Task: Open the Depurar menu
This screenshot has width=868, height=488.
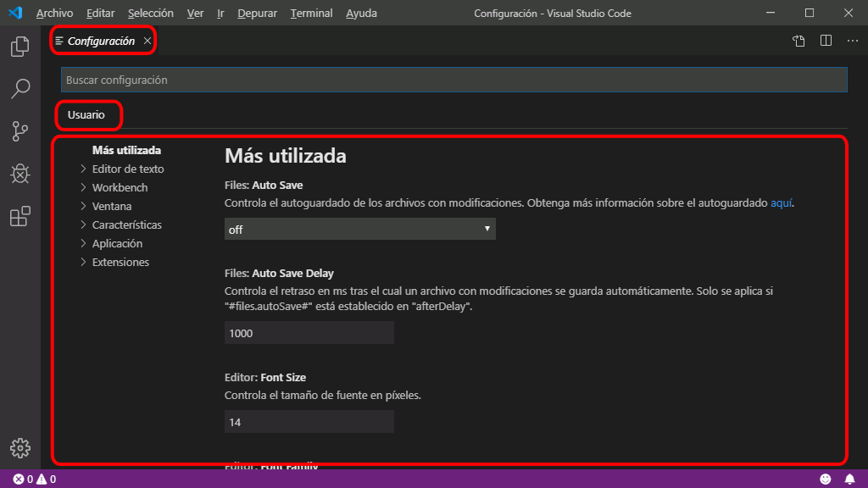Action: [x=257, y=13]
